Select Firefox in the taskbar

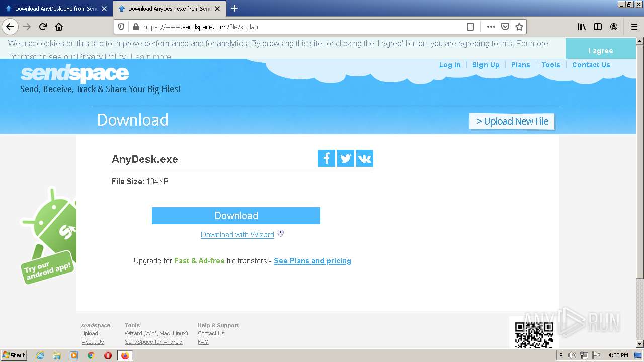(x=125, y=355)
